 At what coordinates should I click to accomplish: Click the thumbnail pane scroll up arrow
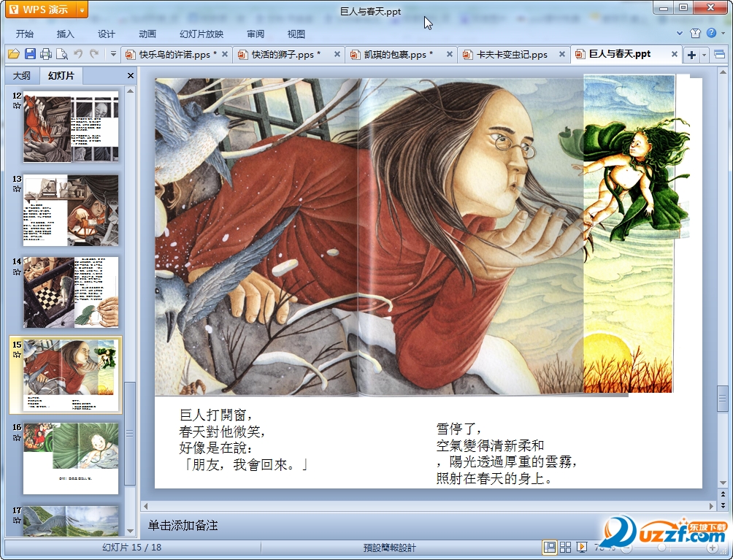[131, 91]
